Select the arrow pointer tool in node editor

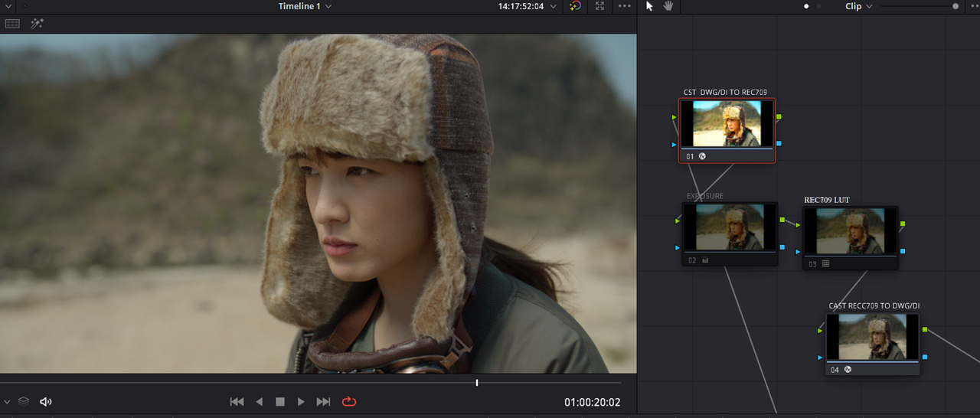tap(650, 6)
